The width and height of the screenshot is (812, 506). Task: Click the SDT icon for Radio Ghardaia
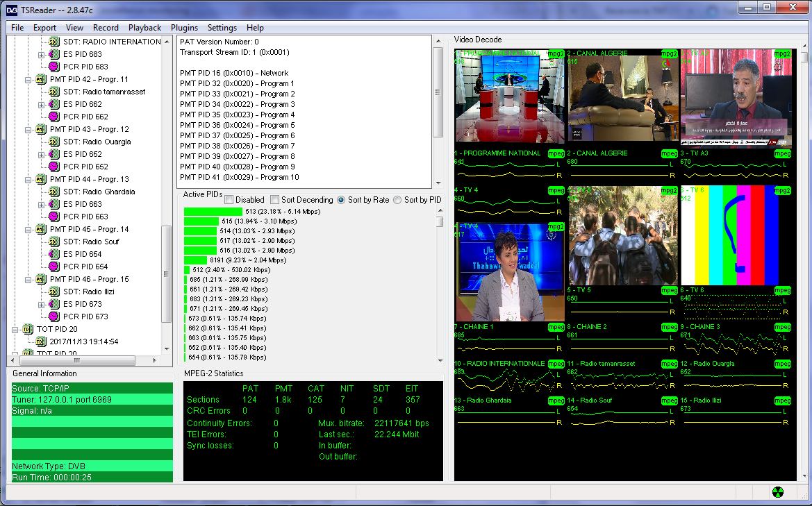[53, 192]
